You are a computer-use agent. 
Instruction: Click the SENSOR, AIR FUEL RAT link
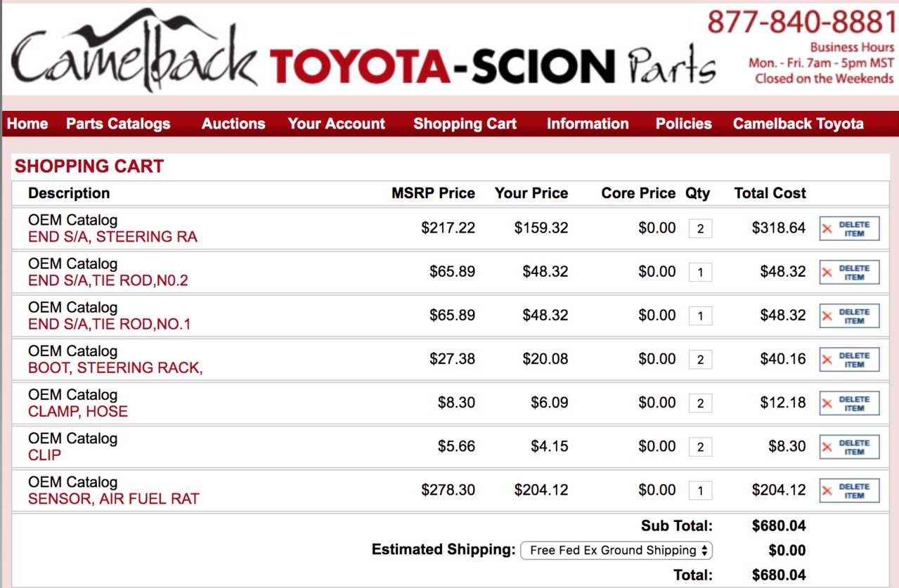coord(114,499)
